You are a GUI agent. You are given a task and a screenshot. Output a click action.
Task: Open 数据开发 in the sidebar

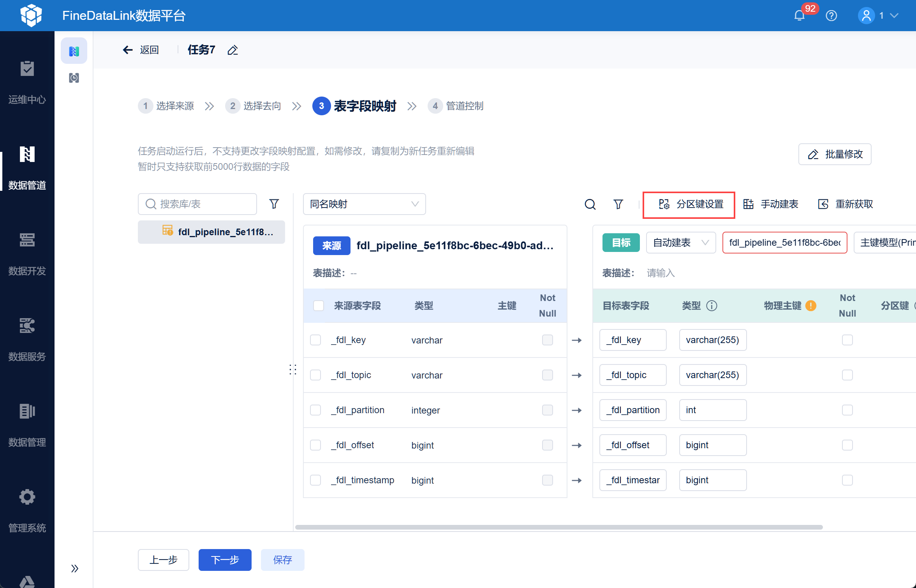pos(27,254)
